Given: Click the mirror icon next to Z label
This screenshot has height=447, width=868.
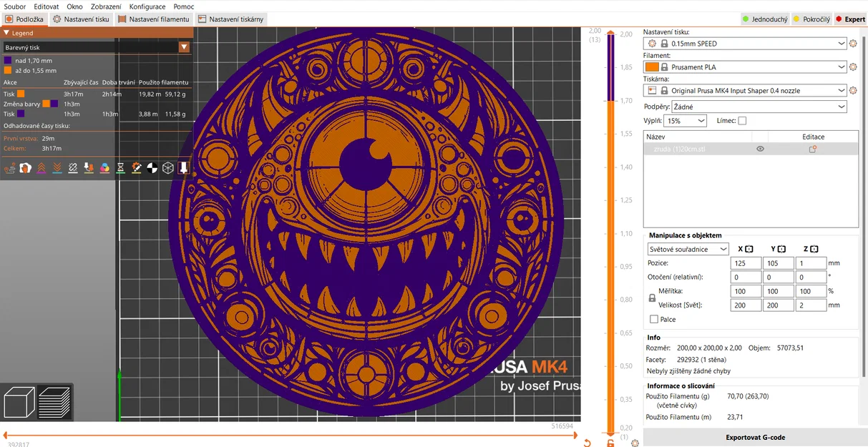Looking at the screenshot, I should (814, 249).
